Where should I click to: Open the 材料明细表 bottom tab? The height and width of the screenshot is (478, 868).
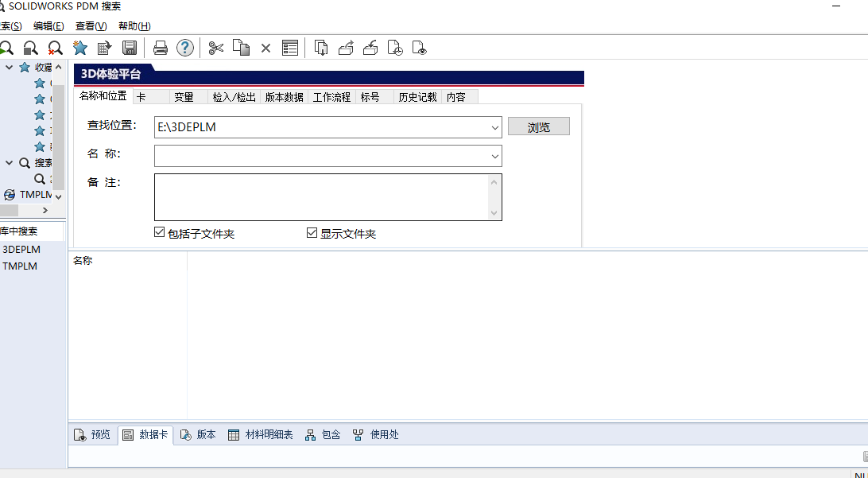[260, 435]
